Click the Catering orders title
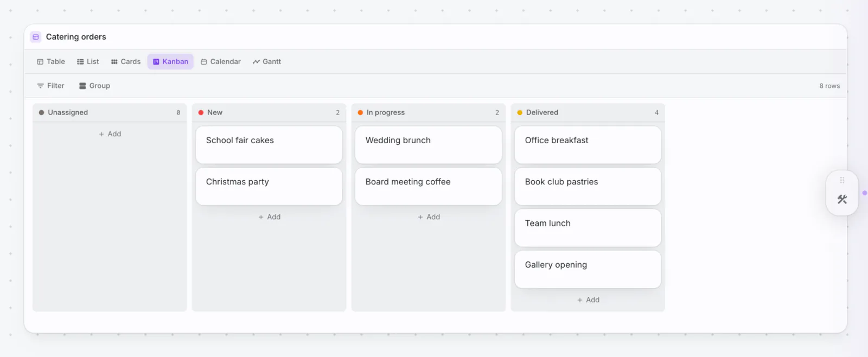 click(x=76, y=37)
